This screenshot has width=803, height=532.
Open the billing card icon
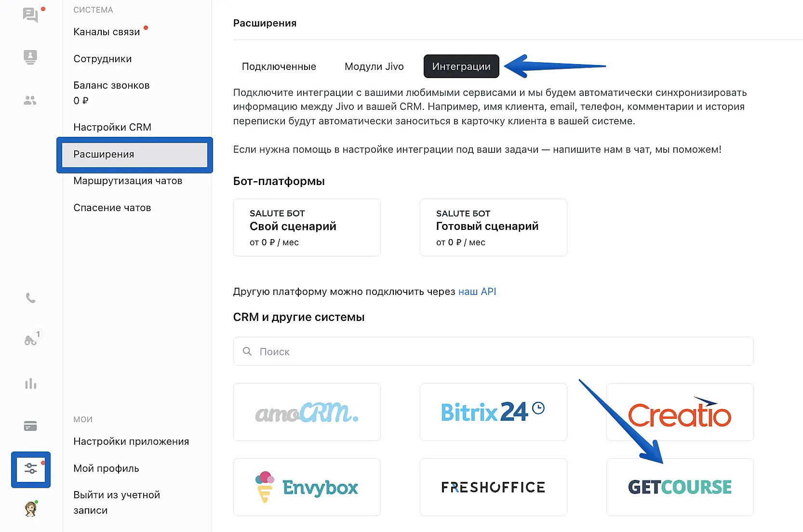point(30,426)
